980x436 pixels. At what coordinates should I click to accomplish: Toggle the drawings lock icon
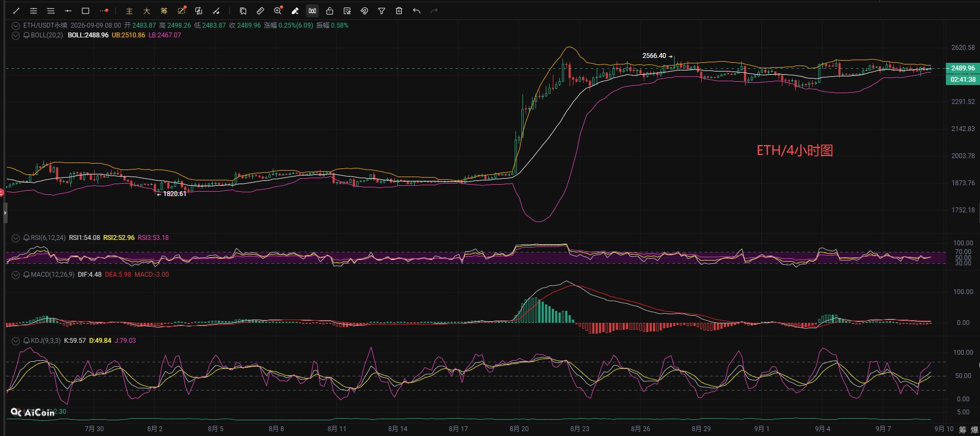[330, 11]
